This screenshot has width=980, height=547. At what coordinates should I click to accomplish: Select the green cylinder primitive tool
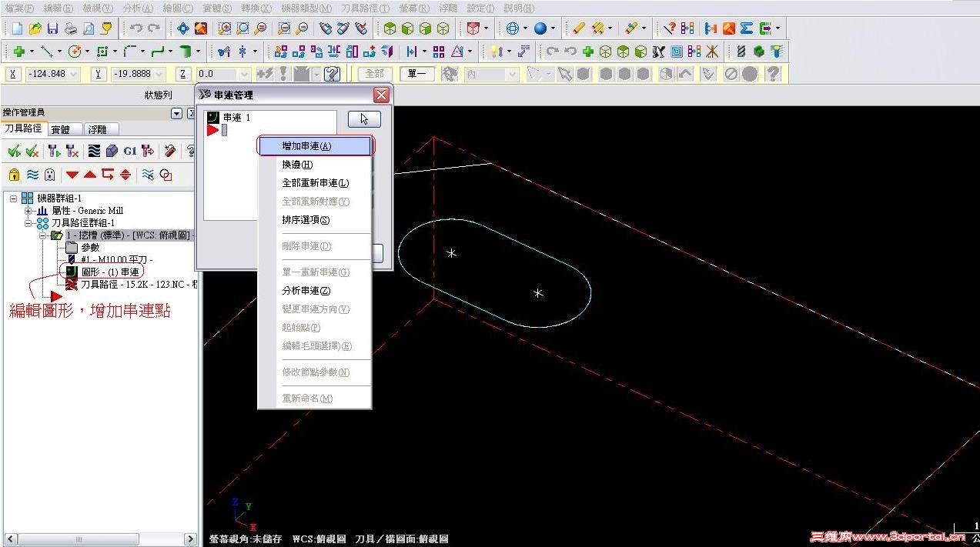click(x=185, y=52)
